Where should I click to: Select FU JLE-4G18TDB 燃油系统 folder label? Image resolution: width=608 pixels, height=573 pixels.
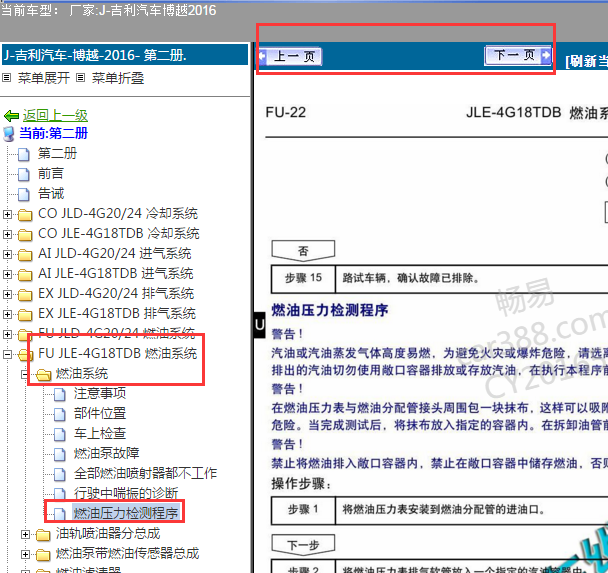(117, 354)
